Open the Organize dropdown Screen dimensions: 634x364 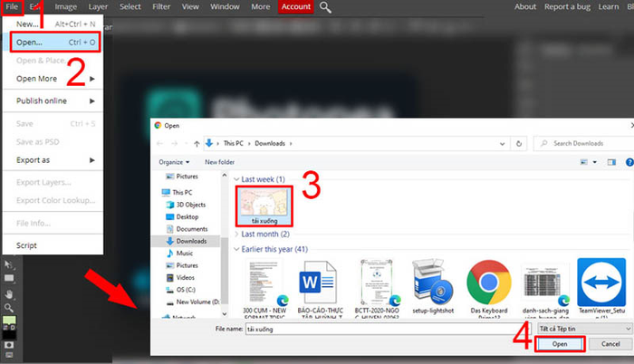[174, 162]
